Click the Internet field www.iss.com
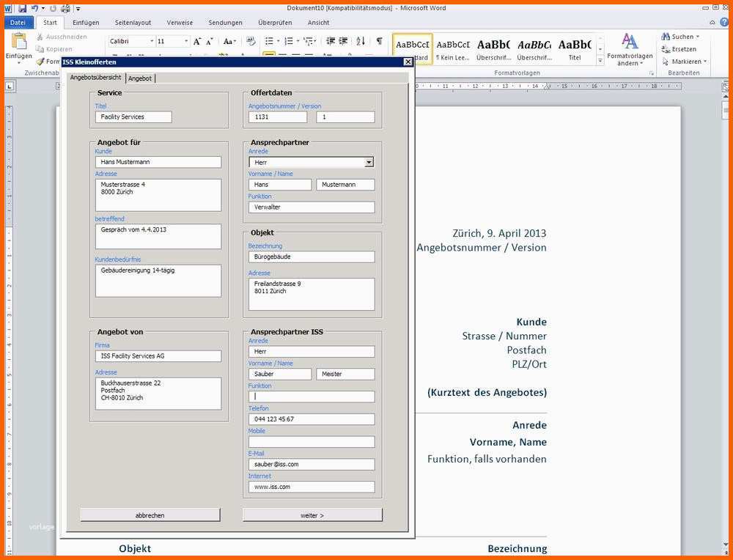Viewport: 733px width, 560px height. pos(312,487)
